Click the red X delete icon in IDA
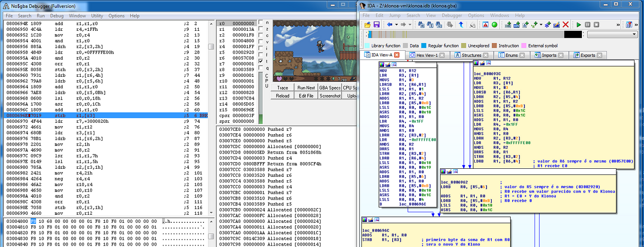 click(566, 24)
